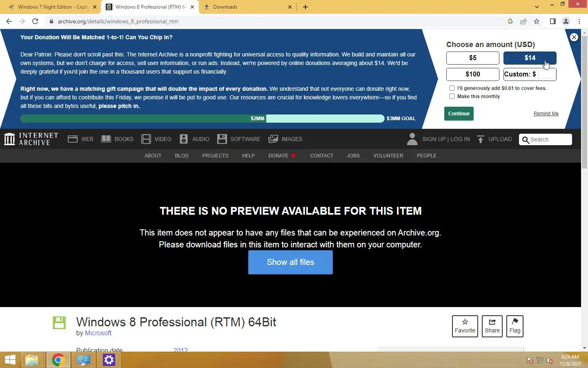This screenshot has width=588, height=368.
Task: Expand the tab search dropdown arrow
Action: (x=537, y=7)
